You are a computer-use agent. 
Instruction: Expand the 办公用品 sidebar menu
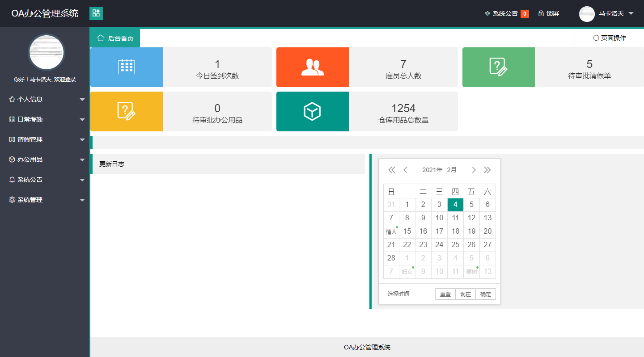tap(45, 160)
